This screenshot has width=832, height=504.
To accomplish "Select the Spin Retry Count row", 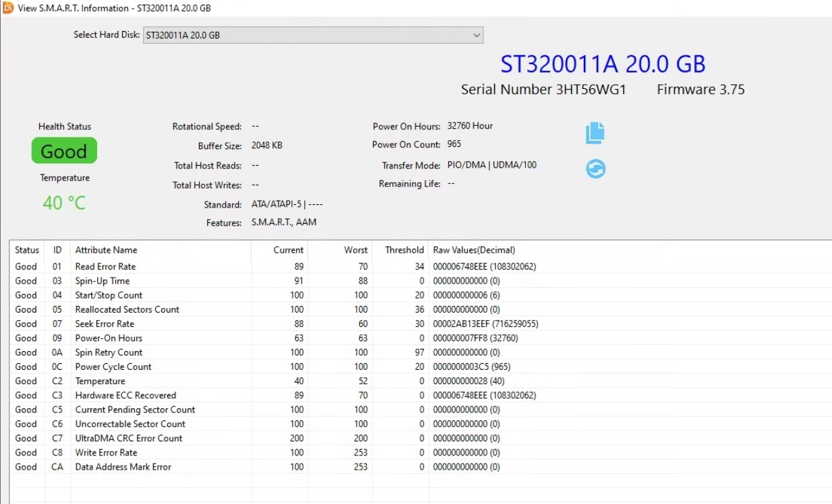I will [421, 352].
